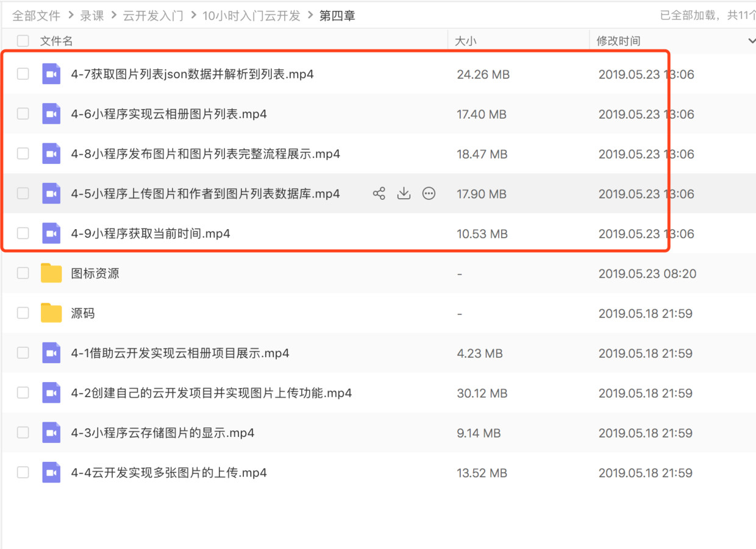Open 4-5小程序上传图片和作者到图片列表数据库.mp4
Image resolution: width=756 pixels, height=549 pixels.
(x=205, y=194)
